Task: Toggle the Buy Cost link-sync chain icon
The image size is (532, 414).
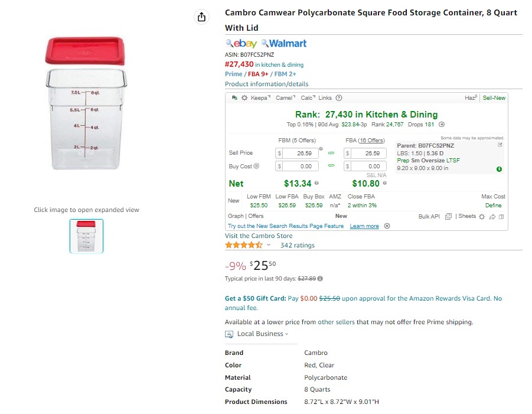Action: pos(331,165)
